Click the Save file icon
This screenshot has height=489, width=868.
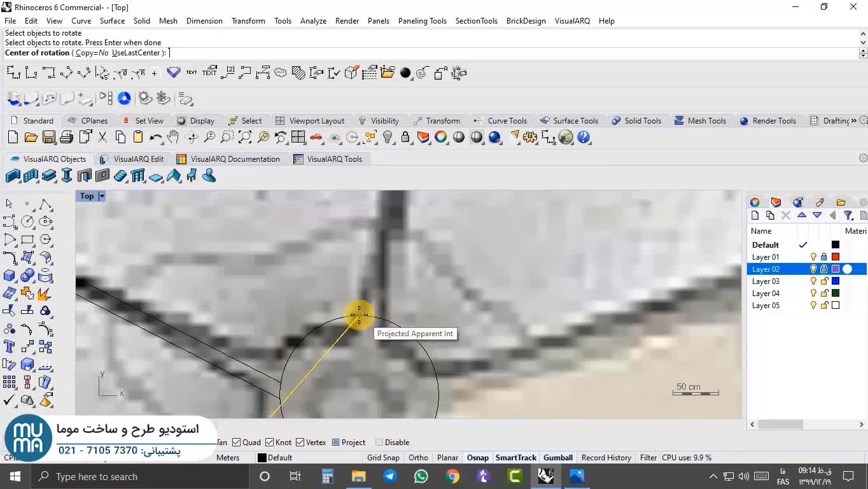pos(49,138)
